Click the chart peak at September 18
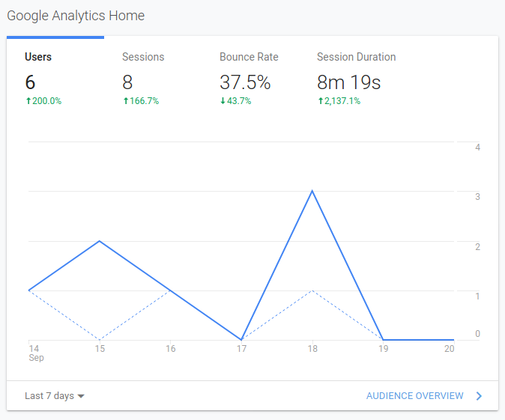 click(x=312, y=191)
